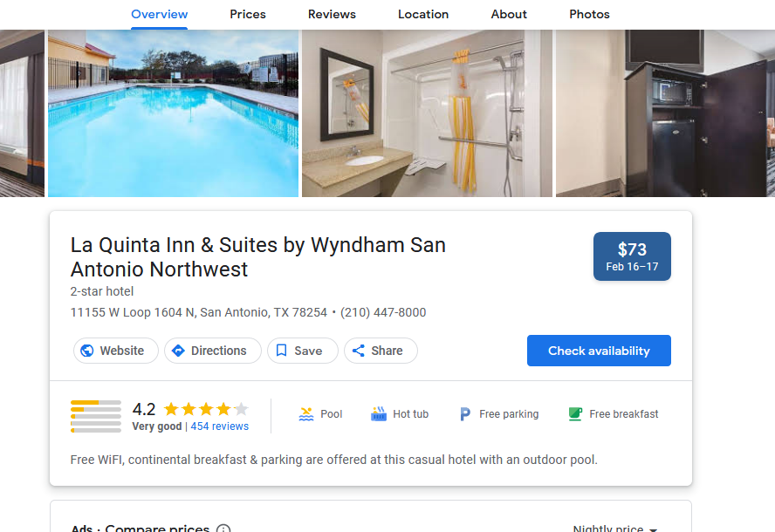Click the $73 Feb 16–17 price button
The width and height of the screenshot is (775, 532).
632,256
